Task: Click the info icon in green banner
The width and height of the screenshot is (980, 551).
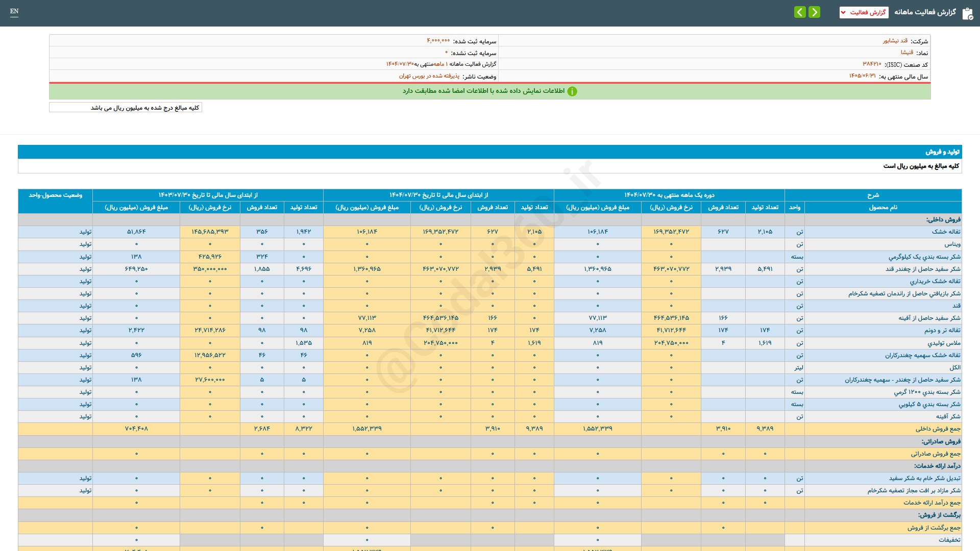Action: pos(572,91)
